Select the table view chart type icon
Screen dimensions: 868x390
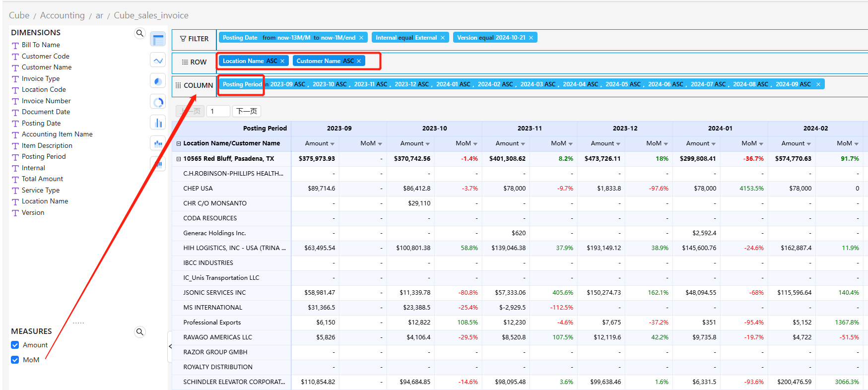158,40
